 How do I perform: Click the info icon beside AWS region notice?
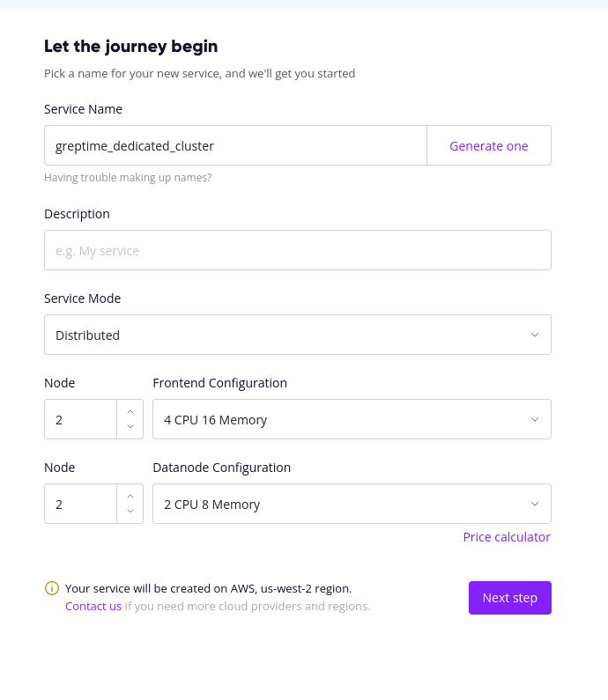click(52, 588)
